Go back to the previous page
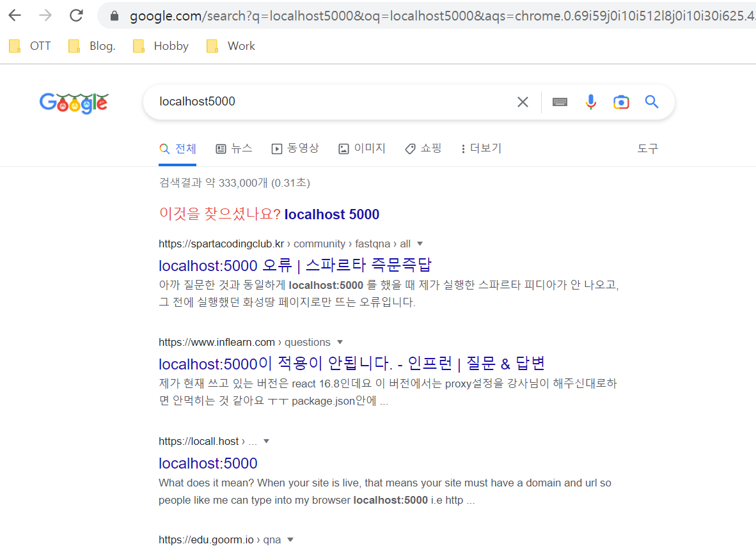Viewport: 756px width, 551px height. tap(15, 15)
